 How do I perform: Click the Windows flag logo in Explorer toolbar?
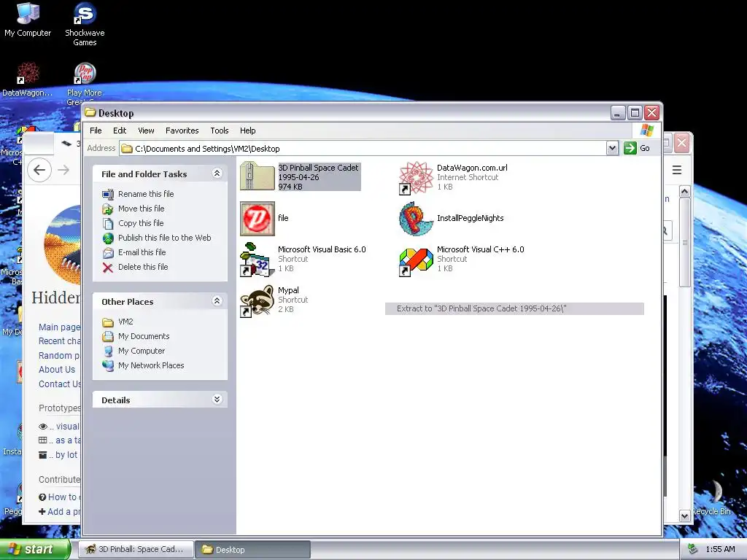(x=647, y=131)
